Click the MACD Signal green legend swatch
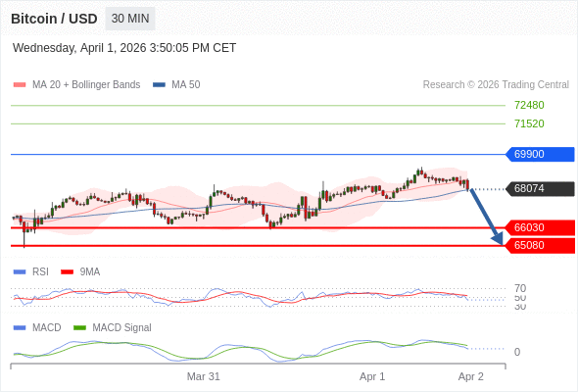Viewport: 578px width, 392px height. click(x=79, y=328)
